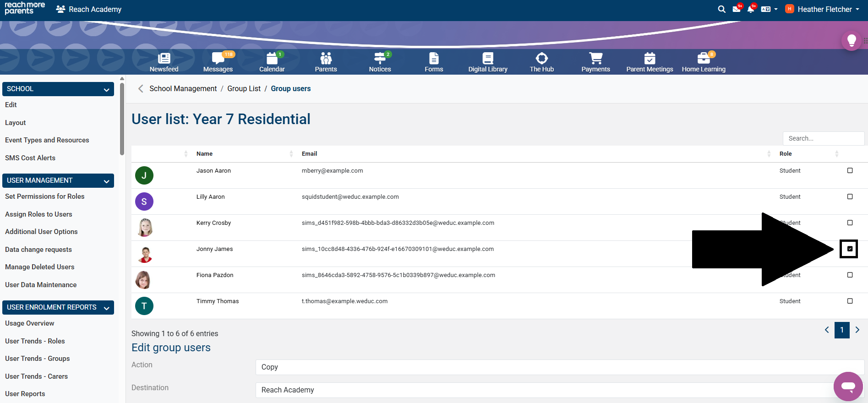Click the user list Search field
This screenshot has width=868, height=403.
(x=823, y=138)
